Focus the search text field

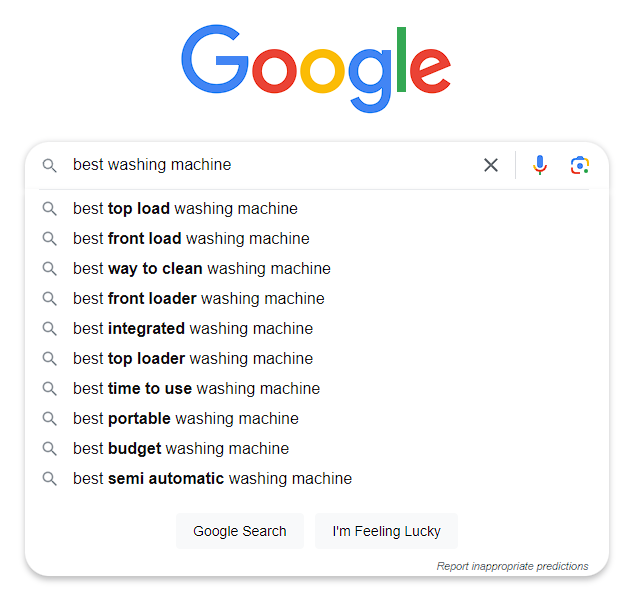coord(270,165)
